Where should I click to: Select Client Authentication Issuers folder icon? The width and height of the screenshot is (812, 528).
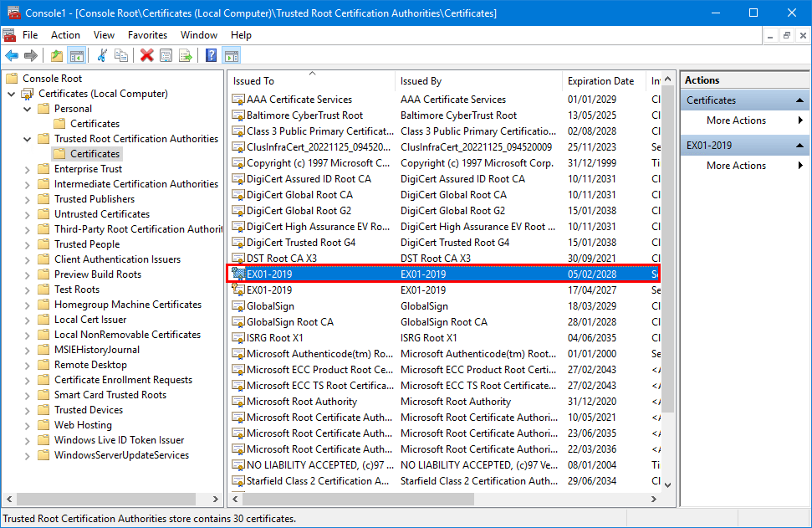tap(44, 259)
